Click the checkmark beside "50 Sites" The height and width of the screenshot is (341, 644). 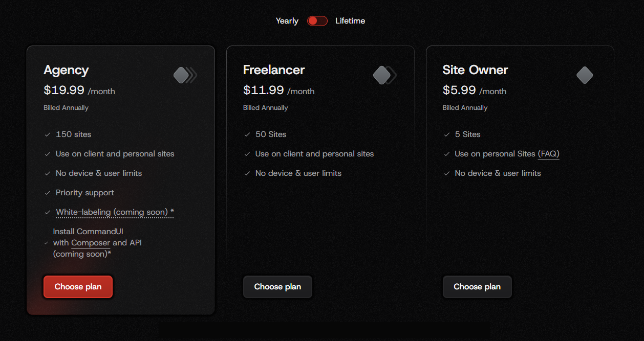click(247, 134)
